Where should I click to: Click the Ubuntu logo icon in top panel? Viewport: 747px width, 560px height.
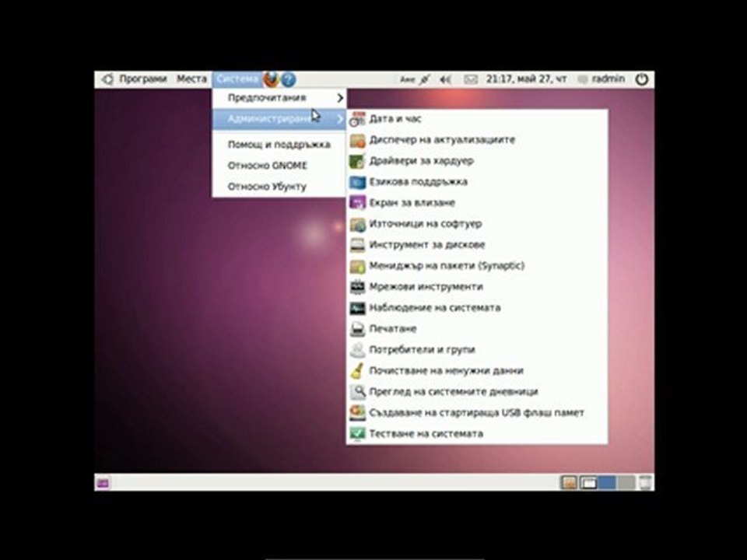(x=107, y=79)
